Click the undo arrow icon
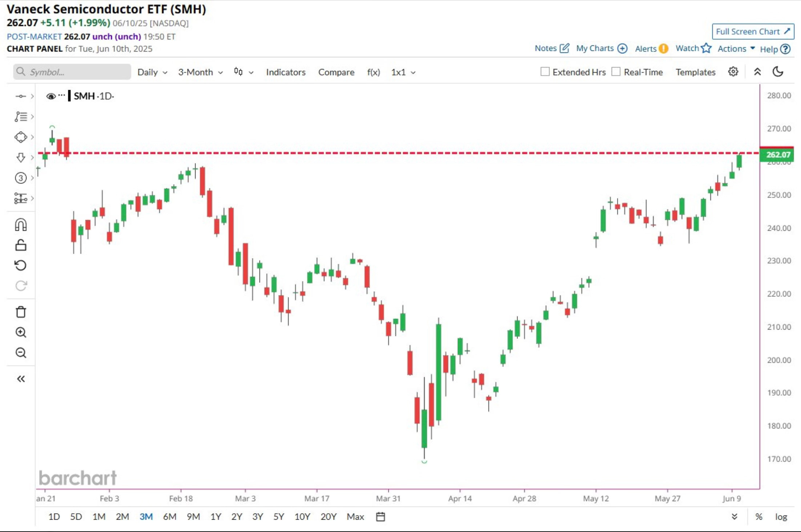This screenshot has width=801, height=532. pyautogui.click(x=21, y=265)
